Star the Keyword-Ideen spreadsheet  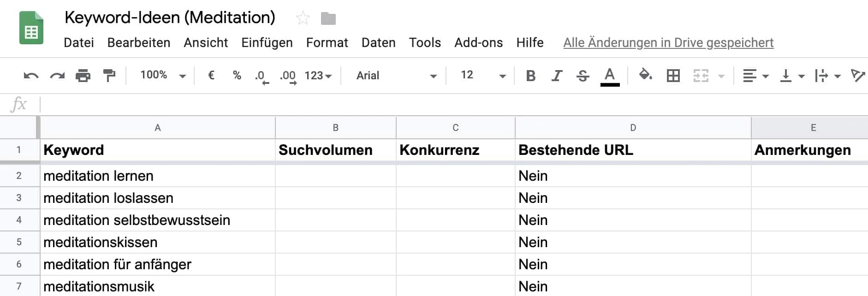point(302,18)
